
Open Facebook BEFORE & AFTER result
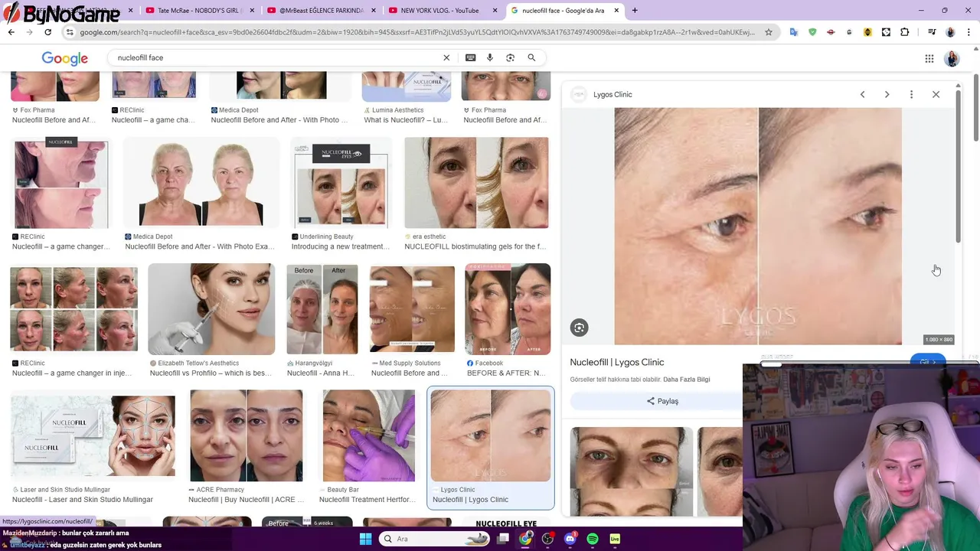(x=508, y=309)
